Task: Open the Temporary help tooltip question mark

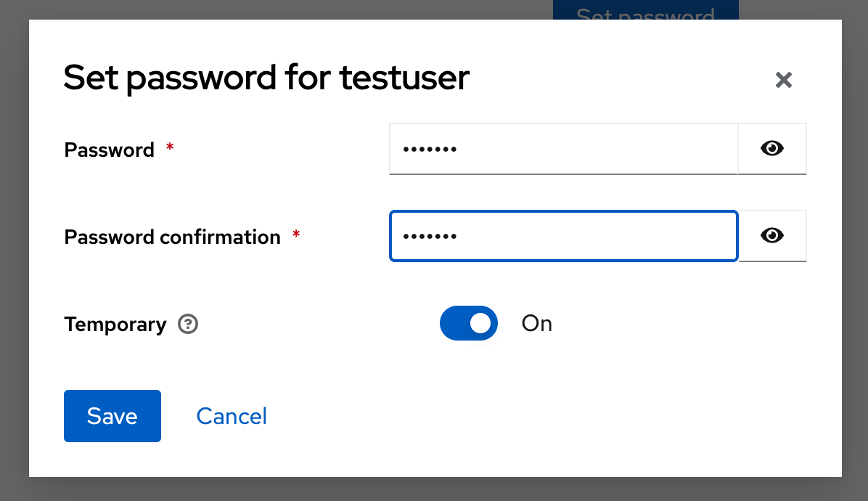Action: (x=188, y=324)
